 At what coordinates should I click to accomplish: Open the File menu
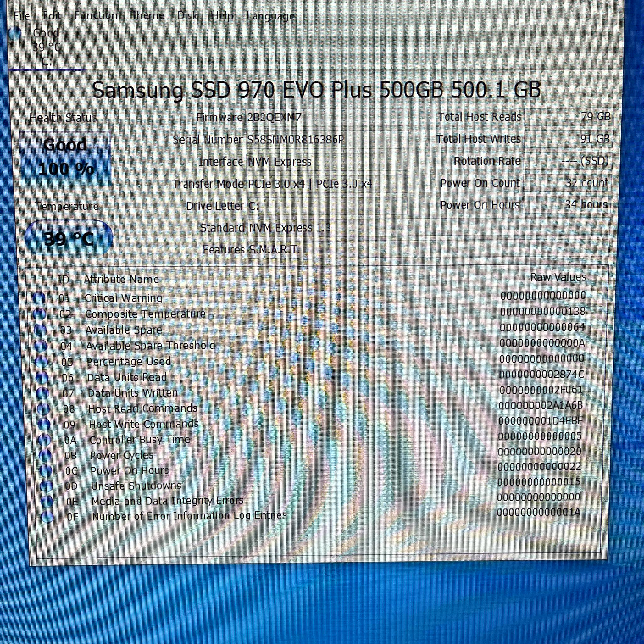pyautogui.click(x=22, y=16)
